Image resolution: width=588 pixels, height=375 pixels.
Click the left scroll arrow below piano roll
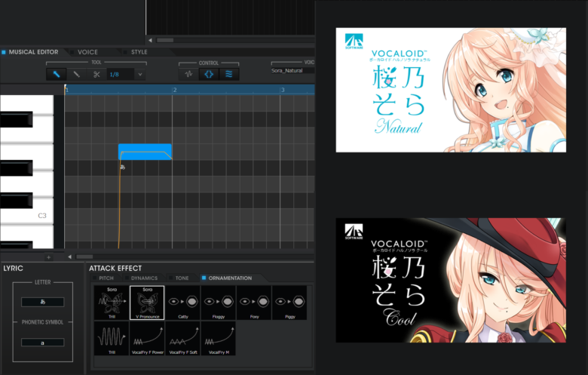pyautogui.click(x=69, y=257)
